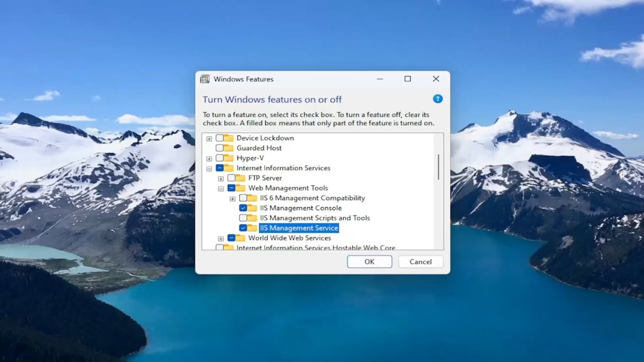Collapse the Internet Information Services node
The width and height of the screenshot is (644, 362).
coord(209,169)
